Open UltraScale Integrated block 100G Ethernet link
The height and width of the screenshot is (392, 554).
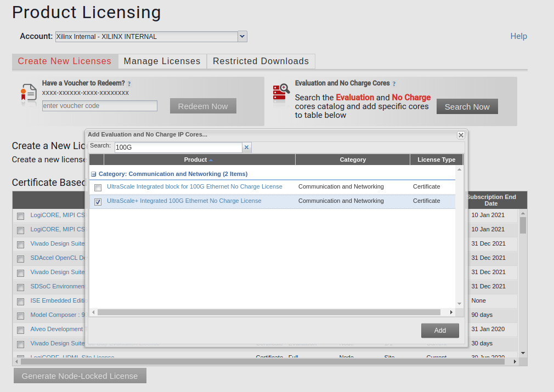point(194,186)
